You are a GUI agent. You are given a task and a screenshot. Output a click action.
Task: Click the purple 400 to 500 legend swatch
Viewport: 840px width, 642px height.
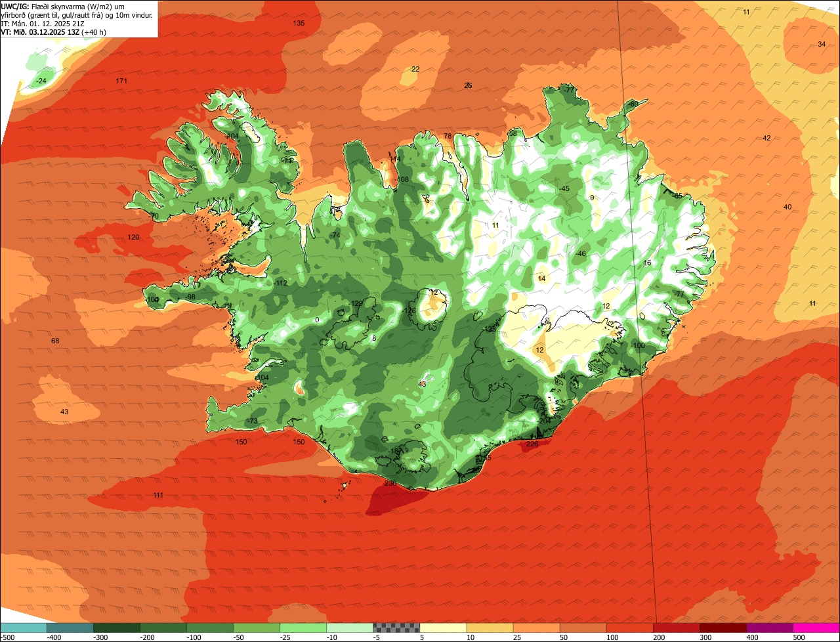pos(770,628)
